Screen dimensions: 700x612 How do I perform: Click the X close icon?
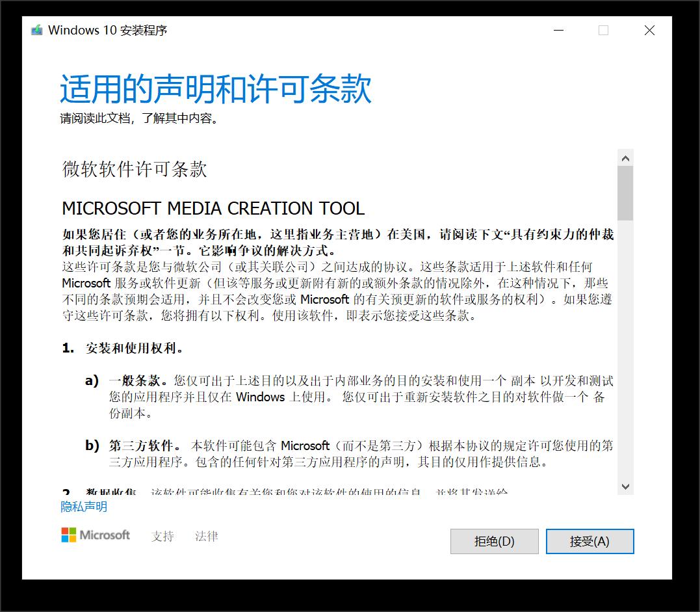point(649,30)
